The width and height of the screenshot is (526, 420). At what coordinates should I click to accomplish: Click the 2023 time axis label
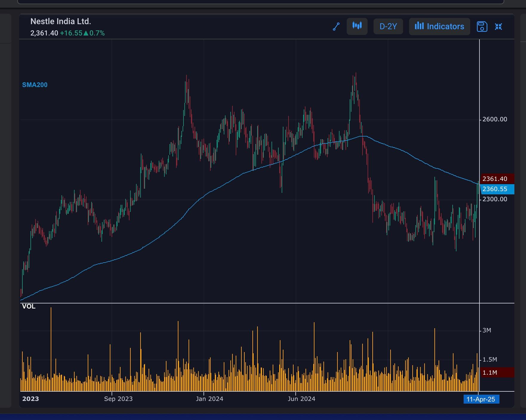[x=30, y=399]
